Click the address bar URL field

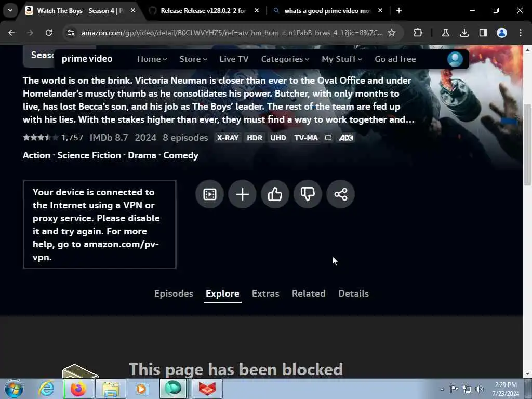click(232, 33)
